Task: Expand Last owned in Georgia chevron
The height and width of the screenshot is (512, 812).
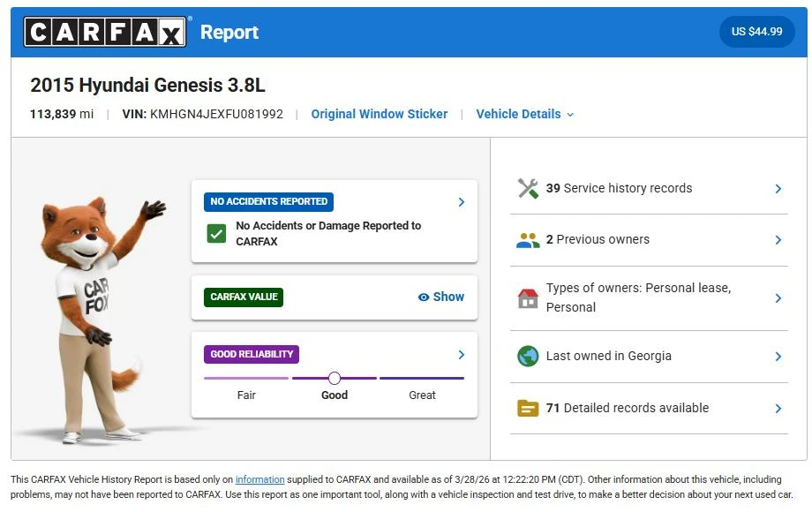Action: point(778,356)
